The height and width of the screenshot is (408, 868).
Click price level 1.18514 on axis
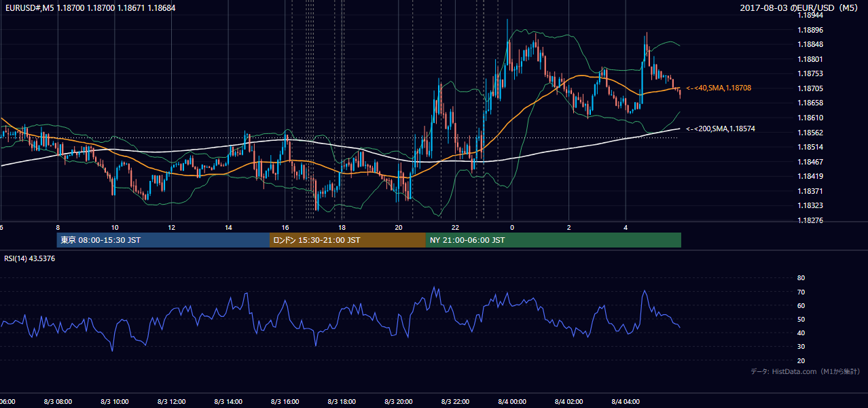point(810,147)
